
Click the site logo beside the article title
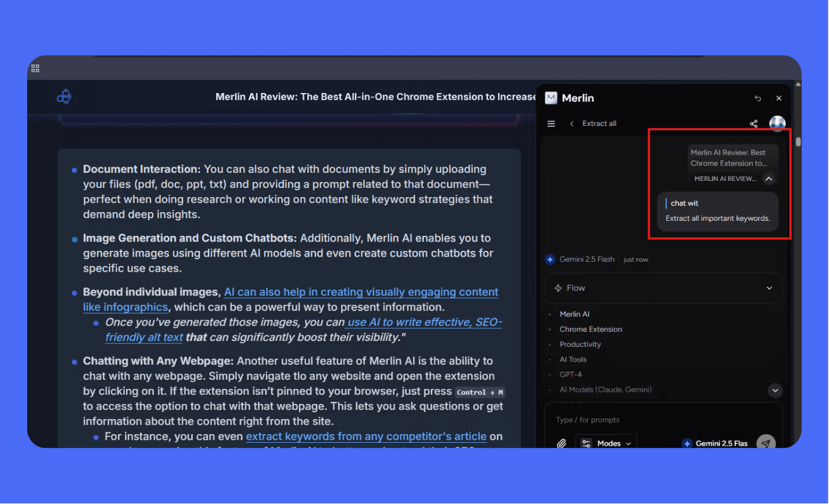coord(64,97)
